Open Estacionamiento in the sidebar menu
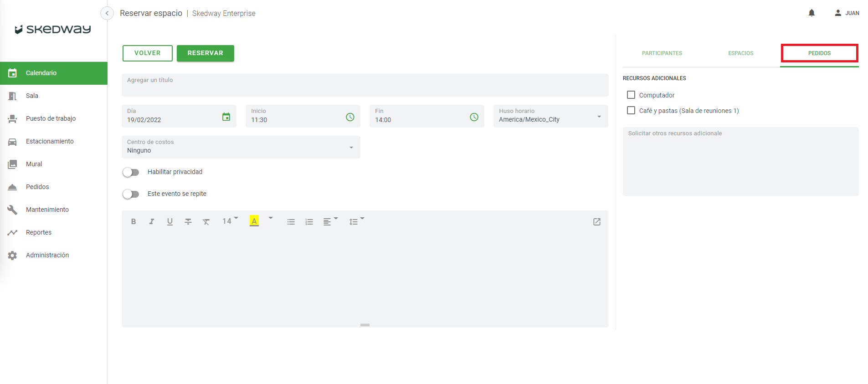 [x=50, y=141]
